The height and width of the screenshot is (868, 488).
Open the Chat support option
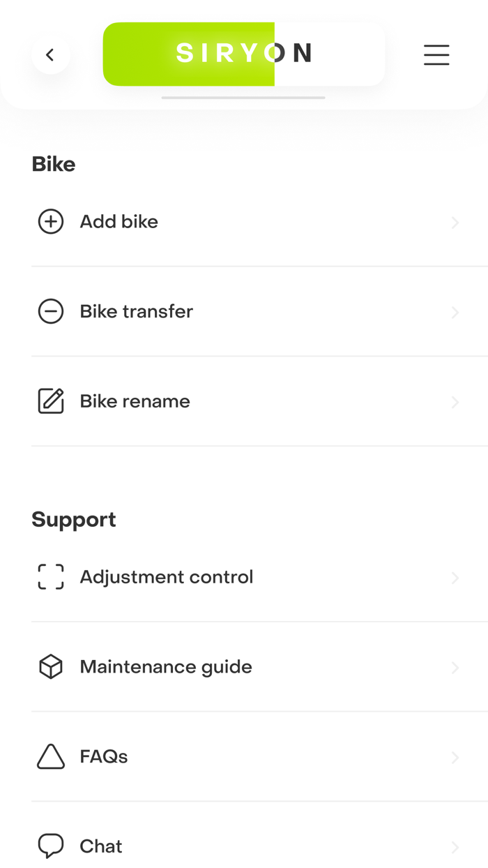(x=101, y=846)
